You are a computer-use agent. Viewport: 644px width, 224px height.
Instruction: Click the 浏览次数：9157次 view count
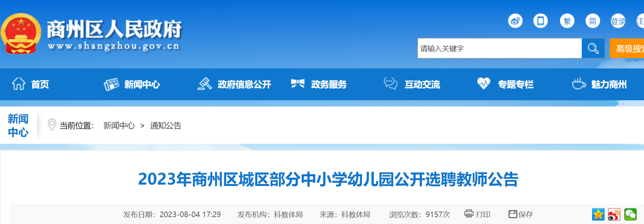point(420,215)
